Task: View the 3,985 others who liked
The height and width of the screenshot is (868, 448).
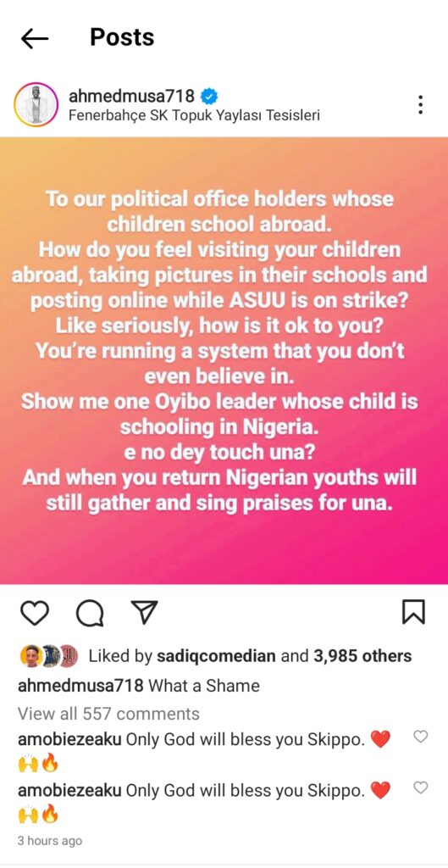Action: [362, 656]
